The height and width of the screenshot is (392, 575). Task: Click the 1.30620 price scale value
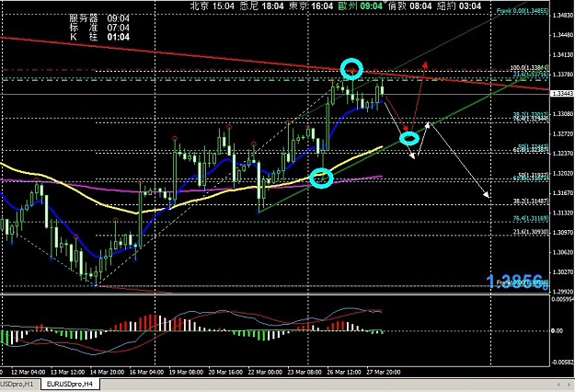pyautogui.click(x=563, y=252)
